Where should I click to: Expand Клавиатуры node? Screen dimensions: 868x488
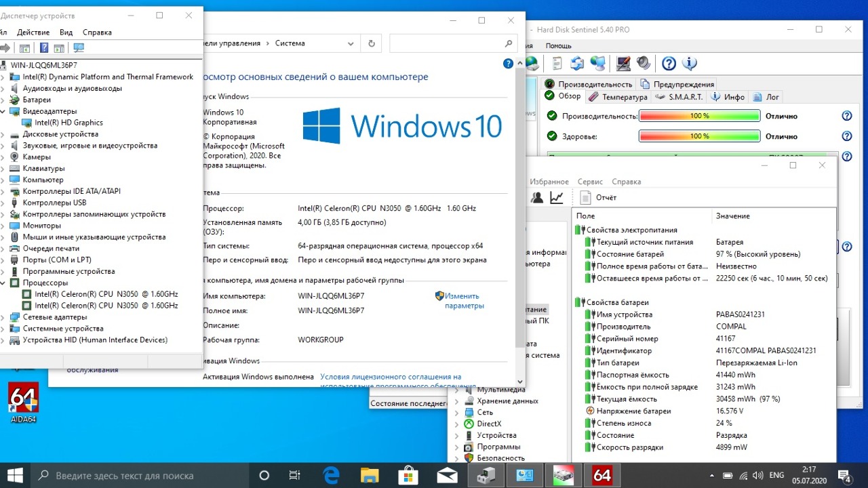click(x=3, y=168)
